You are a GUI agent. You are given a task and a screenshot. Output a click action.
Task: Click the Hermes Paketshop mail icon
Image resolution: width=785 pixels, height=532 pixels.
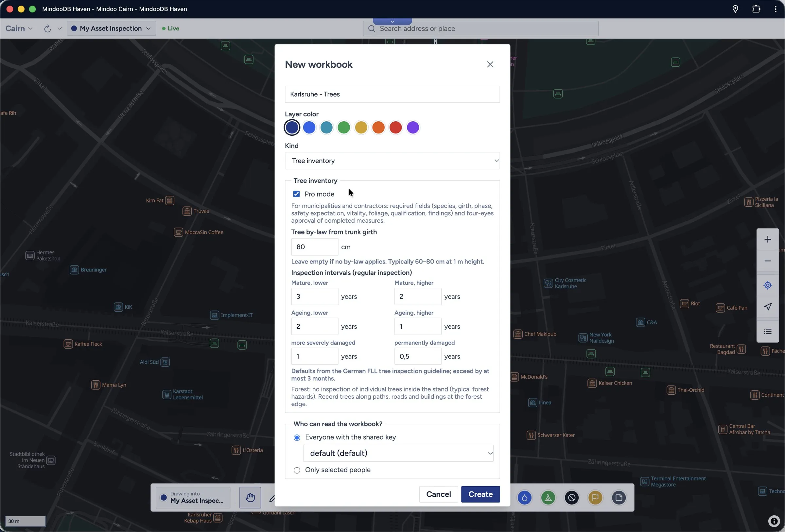coord(30,256)
